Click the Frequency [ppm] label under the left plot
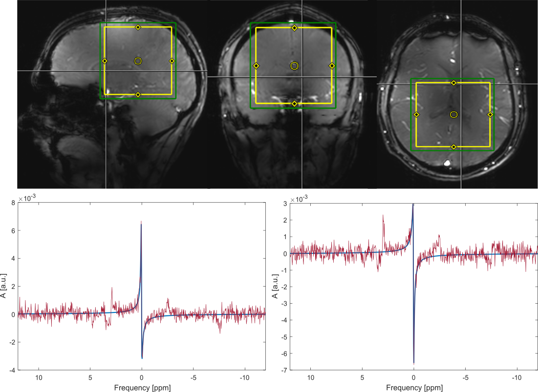The height and width of the screenshot is (392, 538). [142, 388]
